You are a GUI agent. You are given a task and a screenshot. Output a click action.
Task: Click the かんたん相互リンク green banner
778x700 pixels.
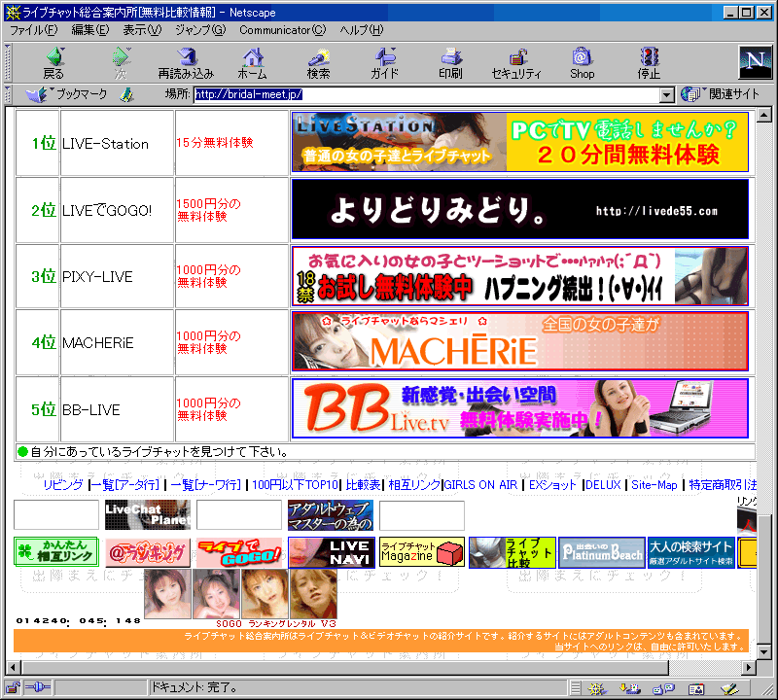point(56,551)
